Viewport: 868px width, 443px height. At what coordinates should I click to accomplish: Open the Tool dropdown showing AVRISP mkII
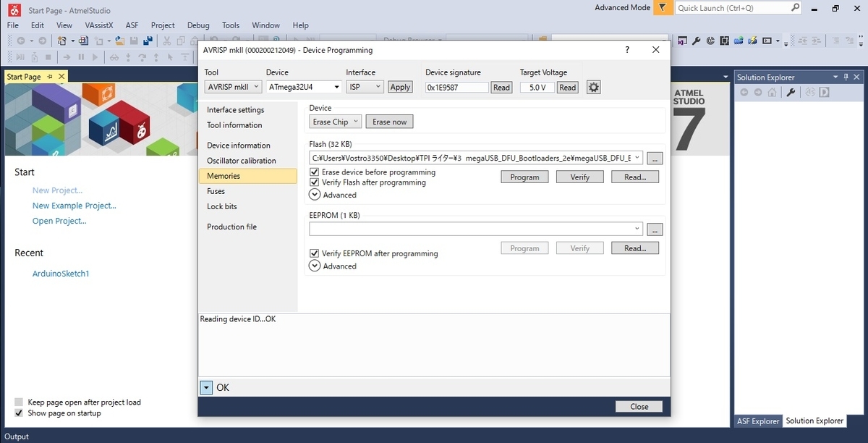click(x=233, y=87)
